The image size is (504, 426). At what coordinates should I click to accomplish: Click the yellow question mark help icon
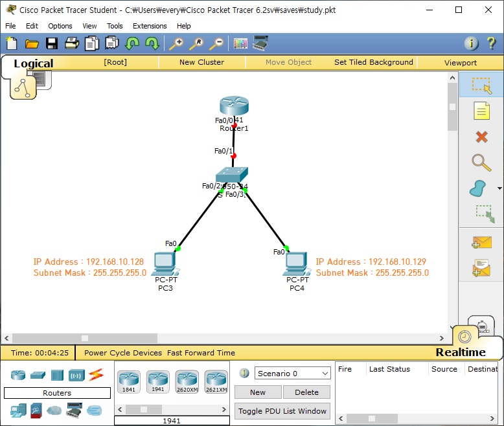(x=491, y=43)
